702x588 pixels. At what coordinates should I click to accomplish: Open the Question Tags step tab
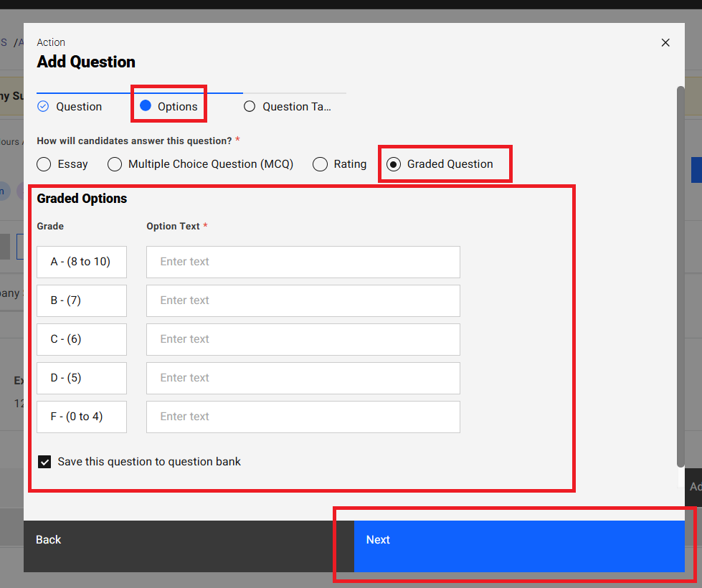coord(296,107)
